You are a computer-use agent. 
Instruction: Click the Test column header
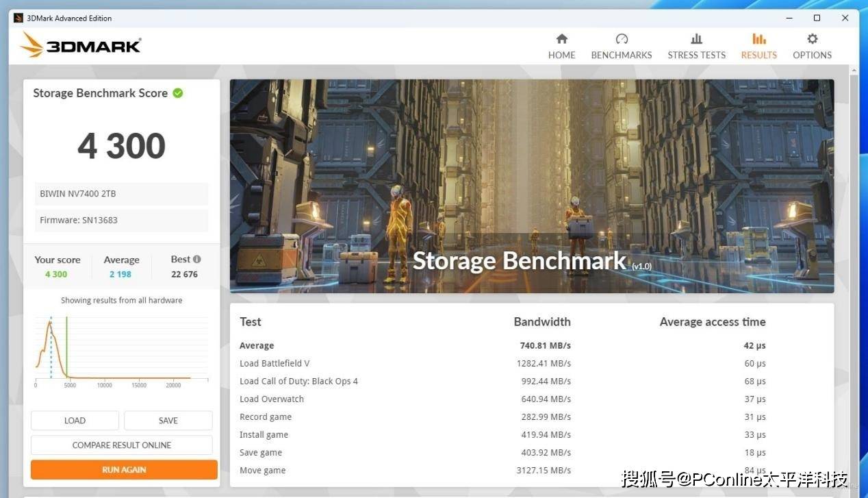251,322
